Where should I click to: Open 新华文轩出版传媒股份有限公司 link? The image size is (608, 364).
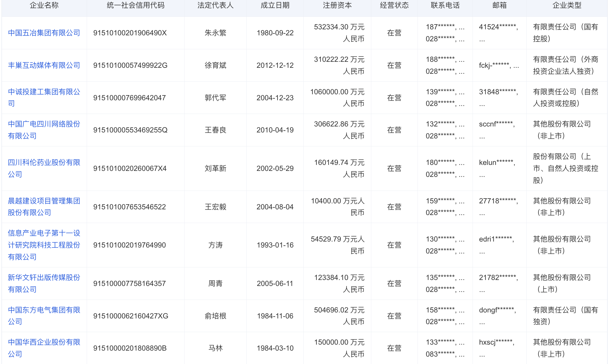coord(44,283)
